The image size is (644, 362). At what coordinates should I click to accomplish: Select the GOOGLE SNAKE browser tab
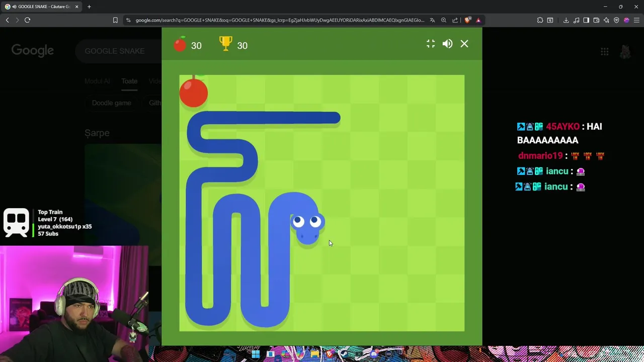pos(41,7)
